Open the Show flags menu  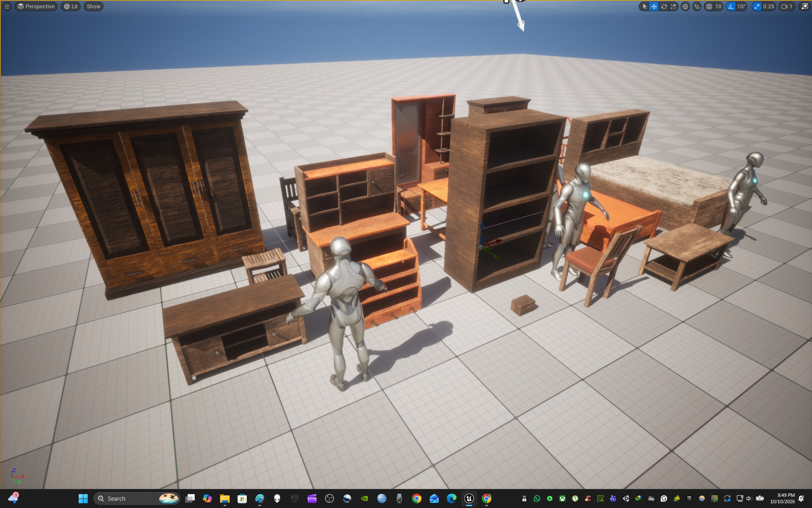[x=94, y=6]
